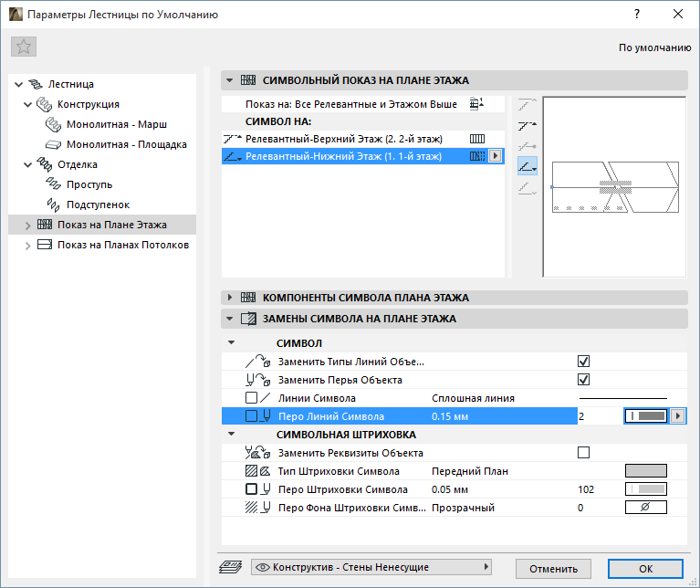Select the topmost greyed stair-symbol icon in preview strip
The width and height of the screenshot is (700, 588).
528,104
